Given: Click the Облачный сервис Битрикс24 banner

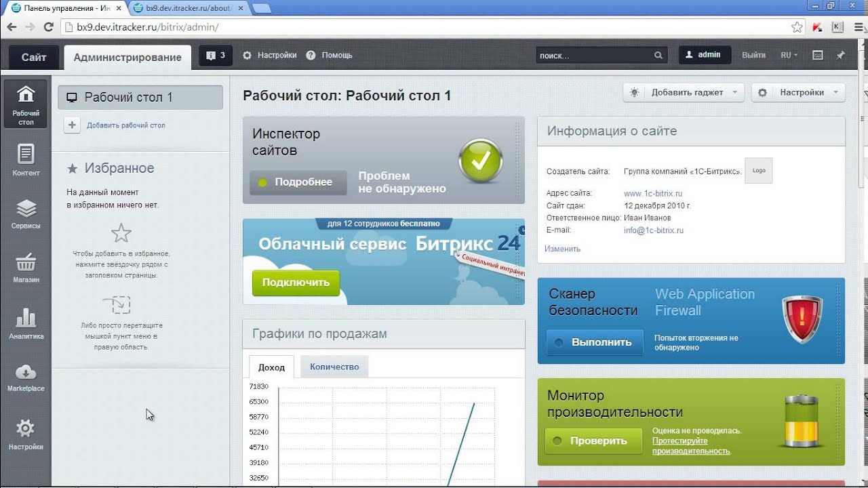Looking at the screenshot, I should pos(384,262).
